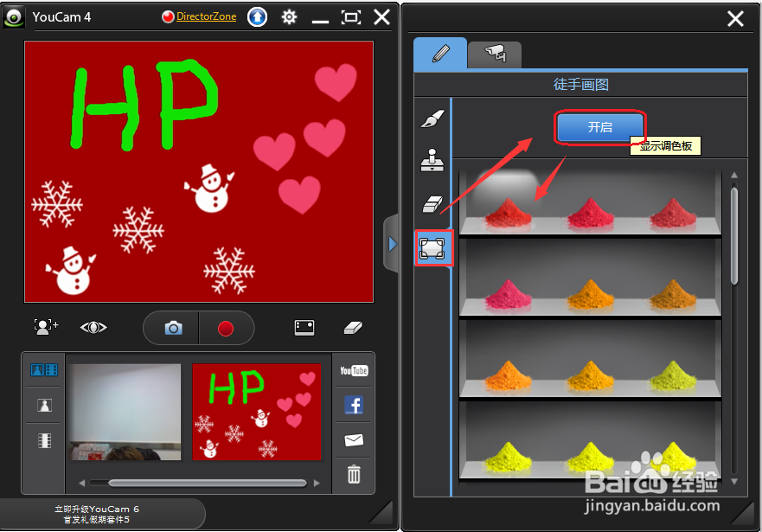This screenshot has width=762, height=532.
Task: Pick the left yellow pigment on bottom shelf
Action: pyautogui.click(x=509, y=458)
